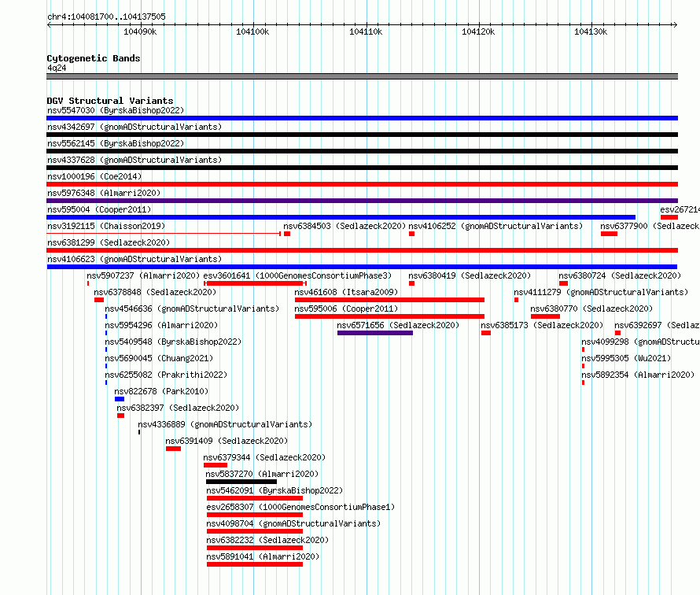Click the black nsv5837270 variant bar

[x=241, y=482]
